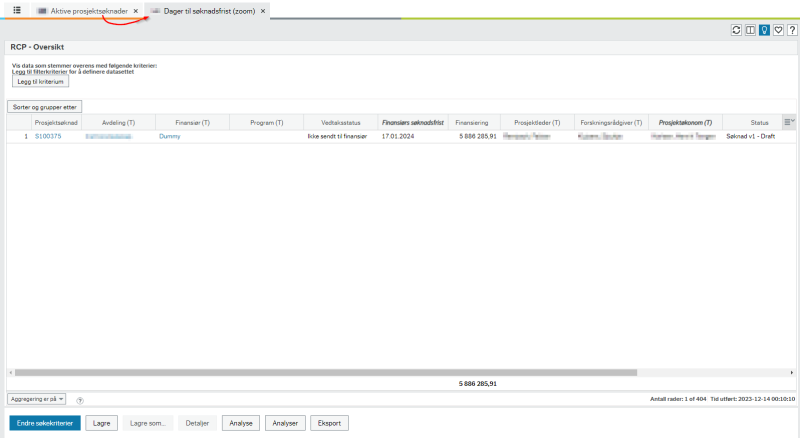800x438 pixels.
Task: Click the refresh icon in the top toolbar
Action: (736, 30)
